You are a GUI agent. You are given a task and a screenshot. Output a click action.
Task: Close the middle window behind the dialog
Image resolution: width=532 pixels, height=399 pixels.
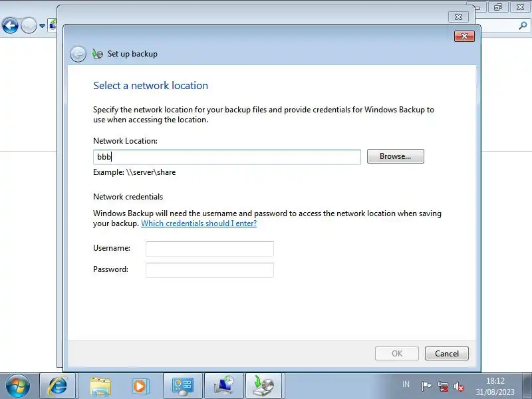pyautogui.click(x=458, y=17)
